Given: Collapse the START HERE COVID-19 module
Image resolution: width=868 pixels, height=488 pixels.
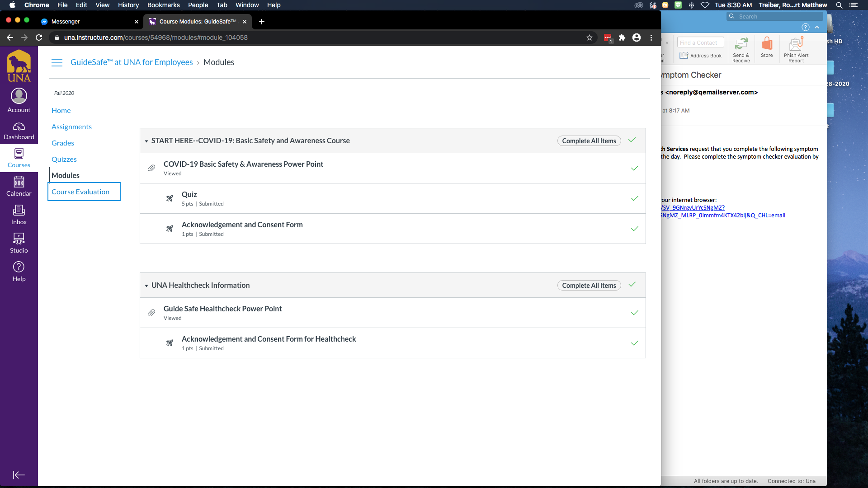Looking at the screenshot, I should click(x=146, y=141).
